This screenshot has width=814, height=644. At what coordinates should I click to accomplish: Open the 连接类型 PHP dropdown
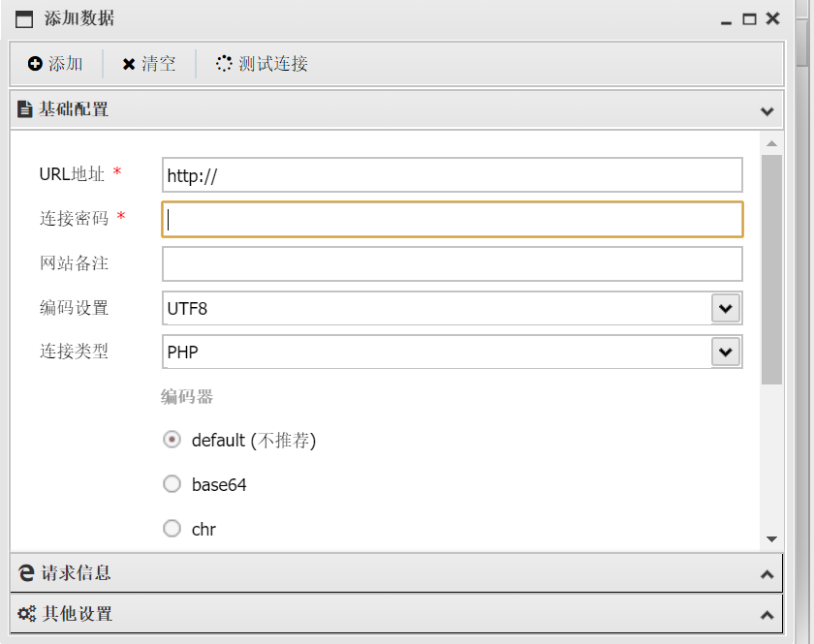[725, 352]
